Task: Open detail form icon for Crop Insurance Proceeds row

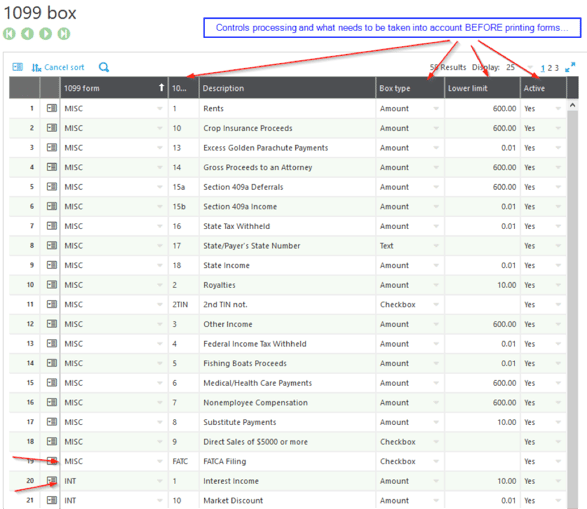Action: [52, 128]
